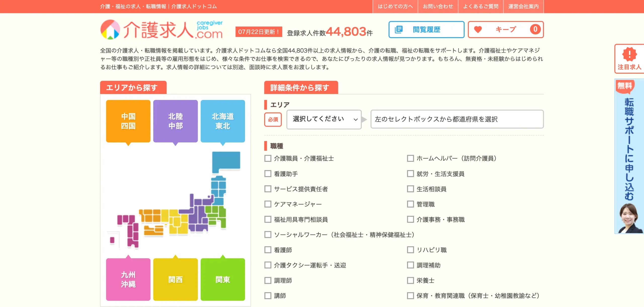This screenshot has width=644, height=307.
Task: Click the 中国 四国 area tile
Action: coord(128,121)
